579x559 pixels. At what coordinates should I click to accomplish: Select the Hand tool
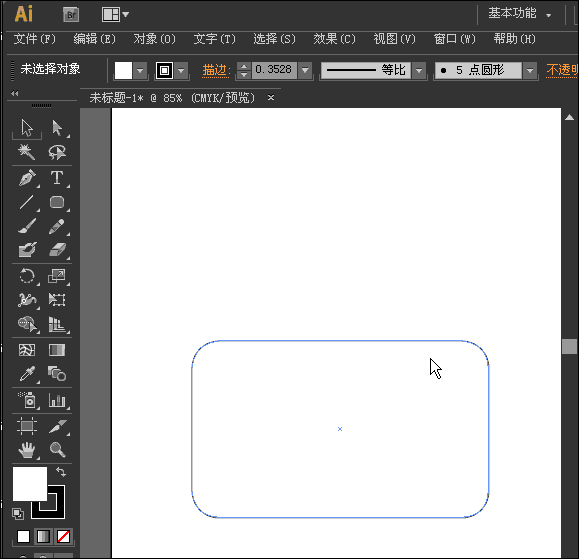pos(27,450)
